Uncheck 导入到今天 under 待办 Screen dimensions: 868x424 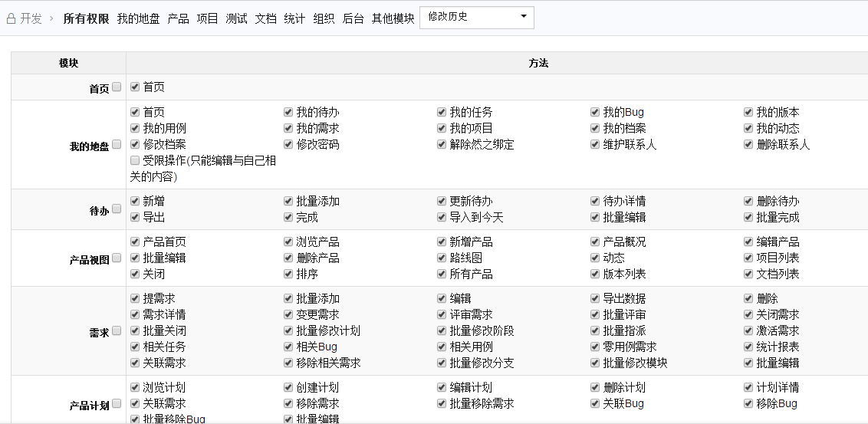[x=442, y=217]
